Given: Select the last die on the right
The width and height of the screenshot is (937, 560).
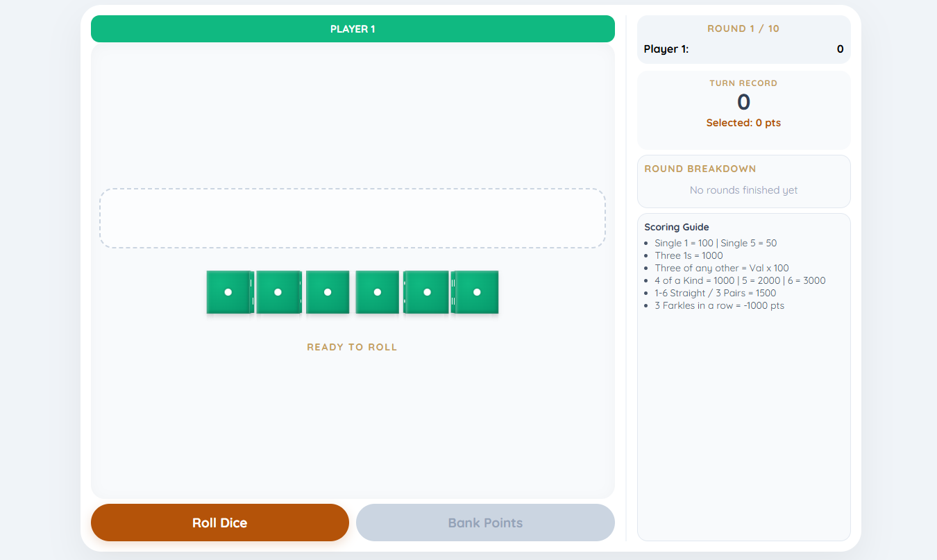Looking at the screenshot, I should (x=477, y=292).
